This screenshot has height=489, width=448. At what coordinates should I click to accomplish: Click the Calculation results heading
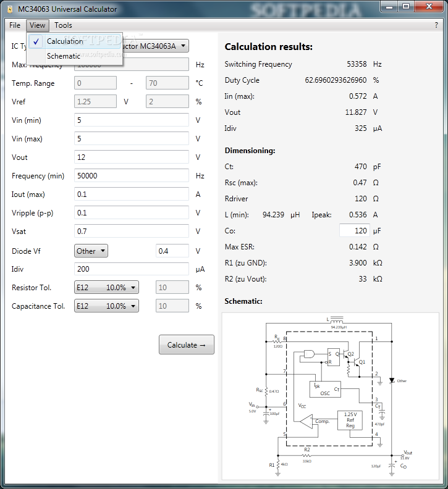(x=268, y=47)
